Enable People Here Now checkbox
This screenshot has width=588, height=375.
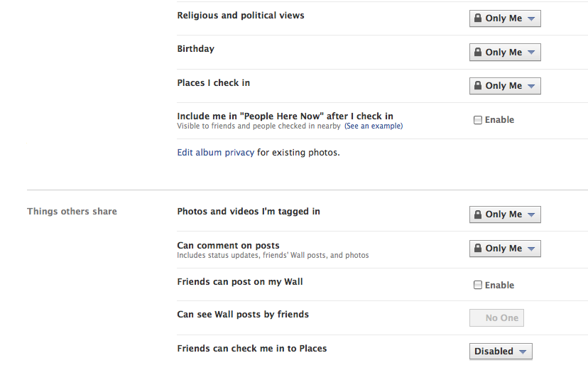(478, 120)
